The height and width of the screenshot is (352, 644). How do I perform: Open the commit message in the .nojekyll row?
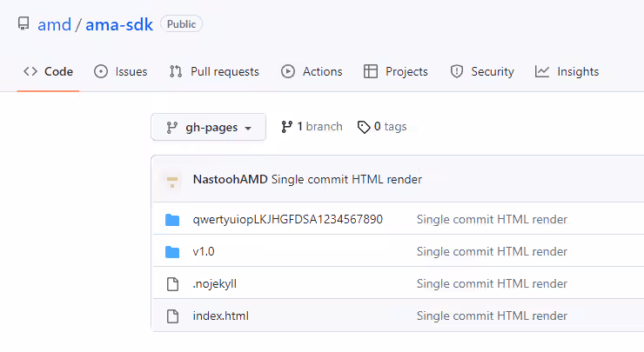pos(492,283)
